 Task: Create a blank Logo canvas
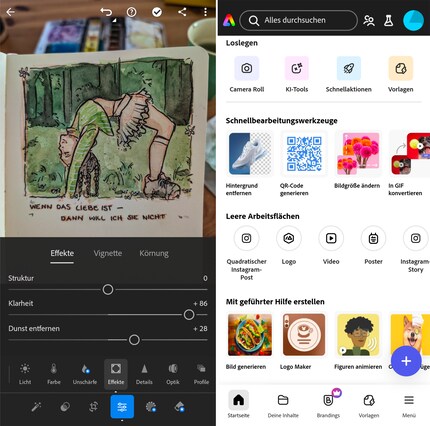[x=289, y=246]
